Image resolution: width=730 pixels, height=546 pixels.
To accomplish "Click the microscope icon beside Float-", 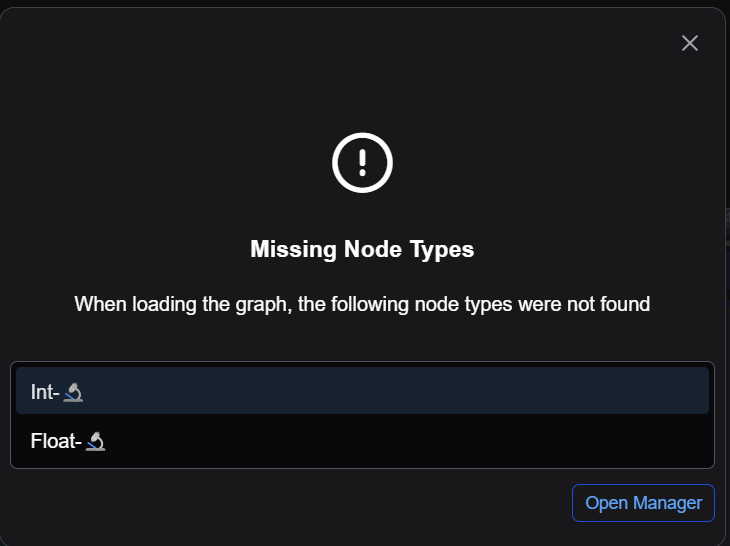I will (x=96, y=440).
